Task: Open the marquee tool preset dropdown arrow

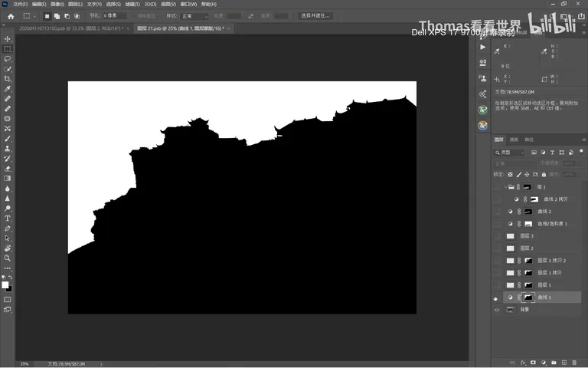Action: pos(35,16)
